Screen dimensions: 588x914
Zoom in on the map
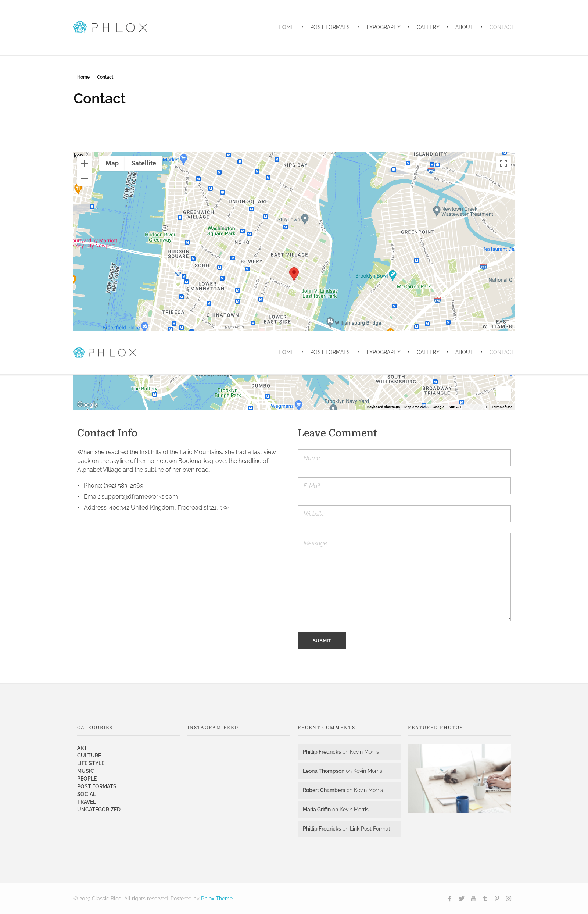click(85, 163)
